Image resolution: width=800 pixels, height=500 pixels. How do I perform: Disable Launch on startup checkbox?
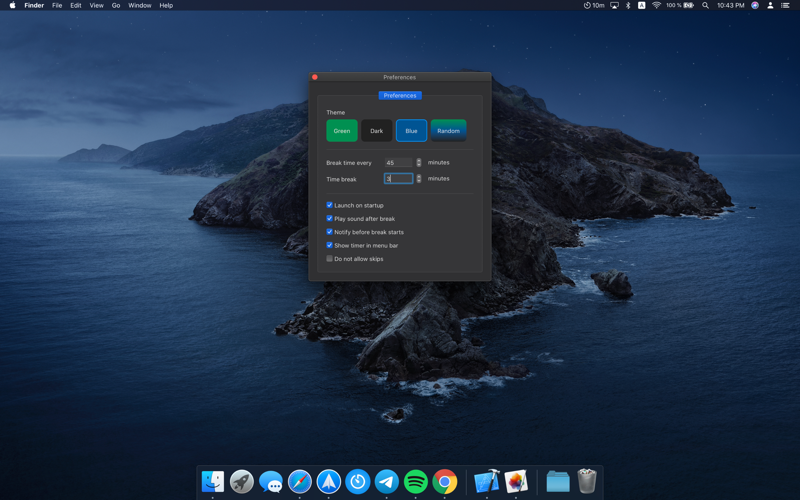[x=329, y=205]
